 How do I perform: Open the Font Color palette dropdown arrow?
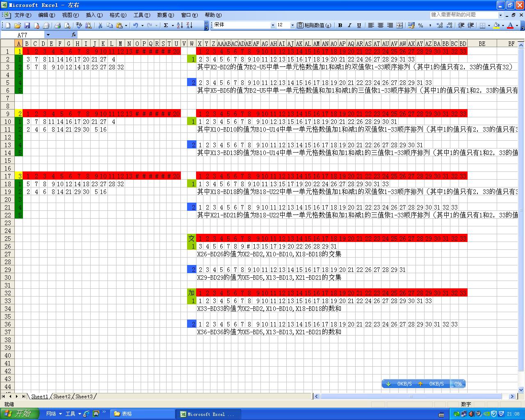pyautogui.click(x=517, y=25)
